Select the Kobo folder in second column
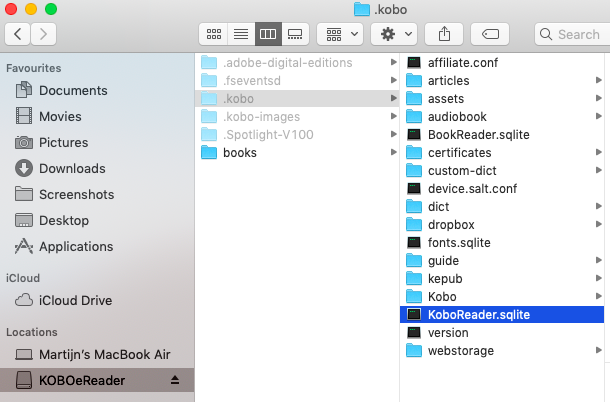Viewport: 610px width, 402px height. pyautogui.click(x=502, y=297)
